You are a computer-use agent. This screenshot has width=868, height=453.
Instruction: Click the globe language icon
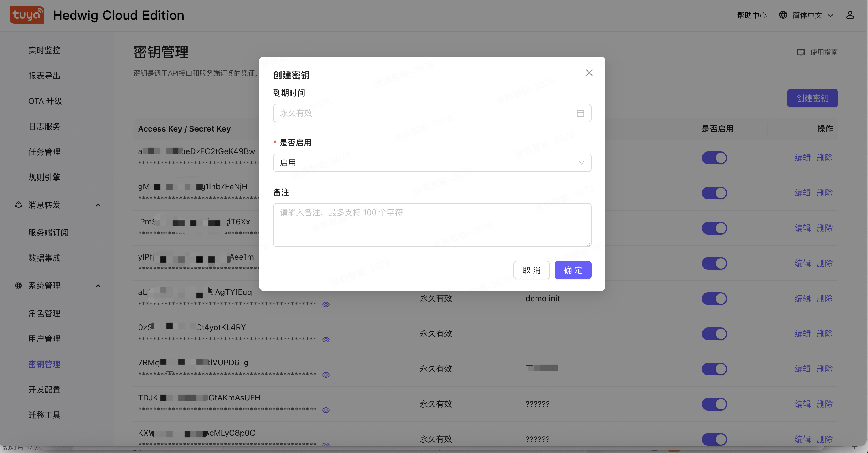coord(783,15)
